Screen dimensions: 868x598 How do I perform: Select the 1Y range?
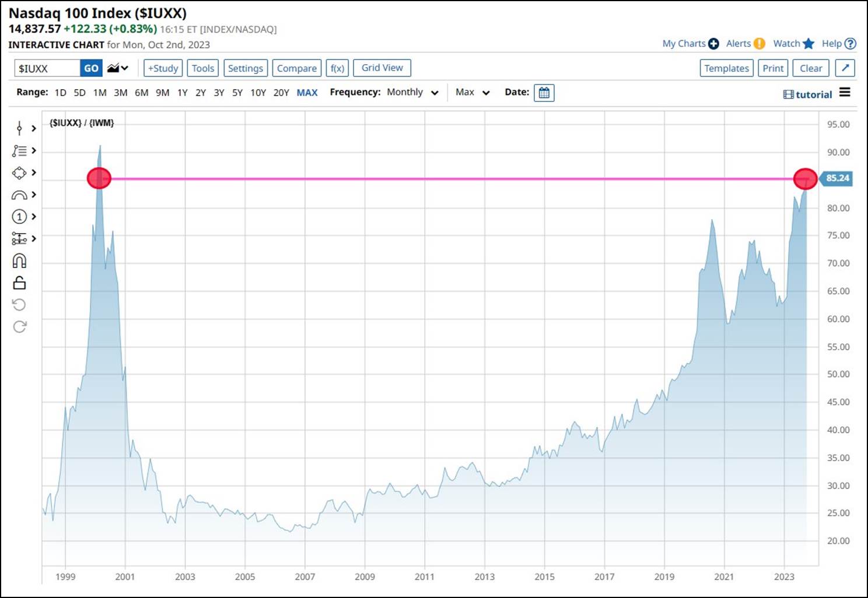coord(183,93)
